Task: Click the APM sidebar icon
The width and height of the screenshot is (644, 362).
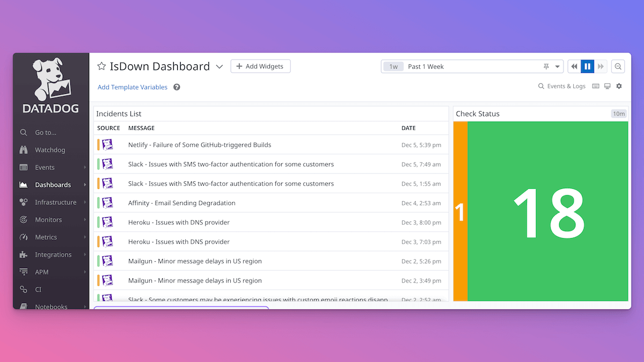Action: [x=24, y=272]
